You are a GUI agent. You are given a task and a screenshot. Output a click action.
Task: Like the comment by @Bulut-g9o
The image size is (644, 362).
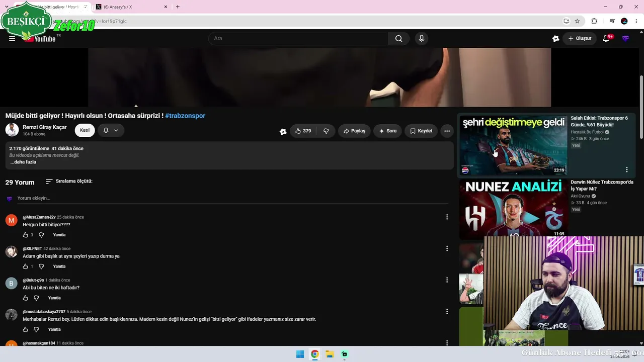point(26,298)
